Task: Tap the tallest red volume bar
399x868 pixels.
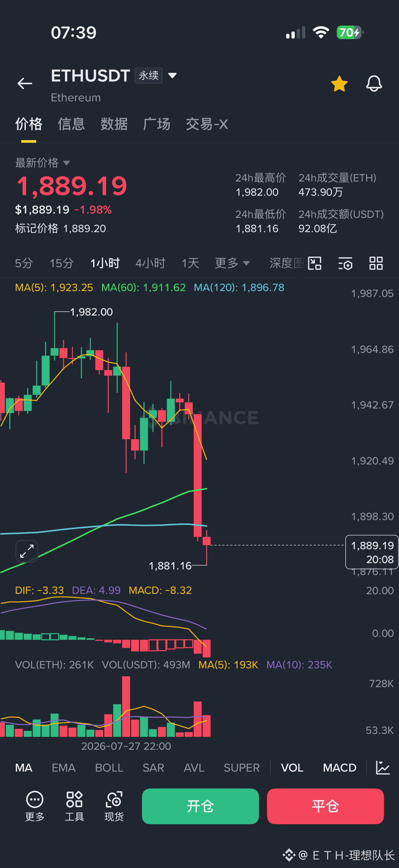Action: [126, 706]
